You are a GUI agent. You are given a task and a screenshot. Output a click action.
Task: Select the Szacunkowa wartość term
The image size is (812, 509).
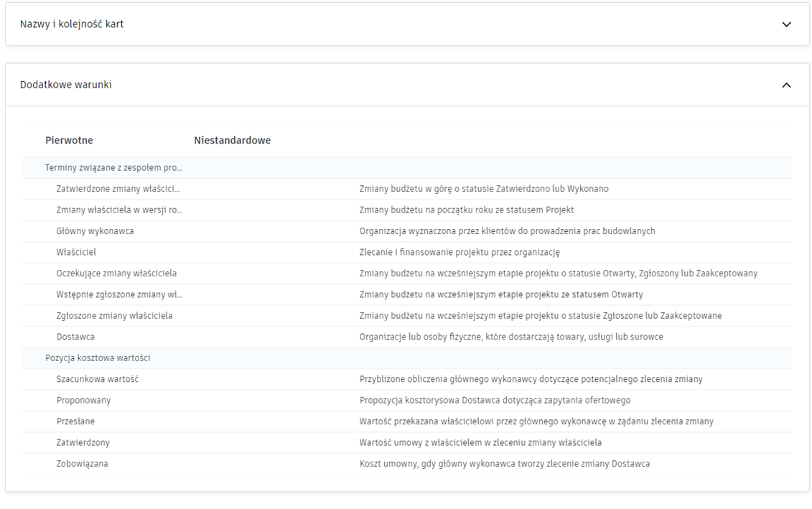pyautogui.click(x=98, y=379)
